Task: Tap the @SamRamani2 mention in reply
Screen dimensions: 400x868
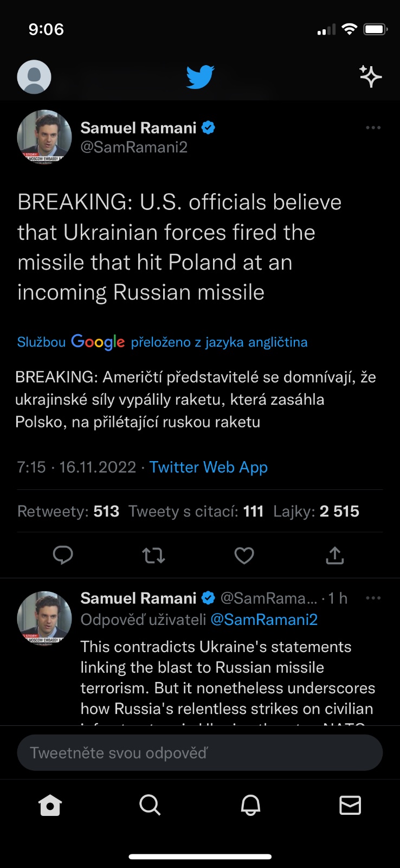Action: coord(264,620)
